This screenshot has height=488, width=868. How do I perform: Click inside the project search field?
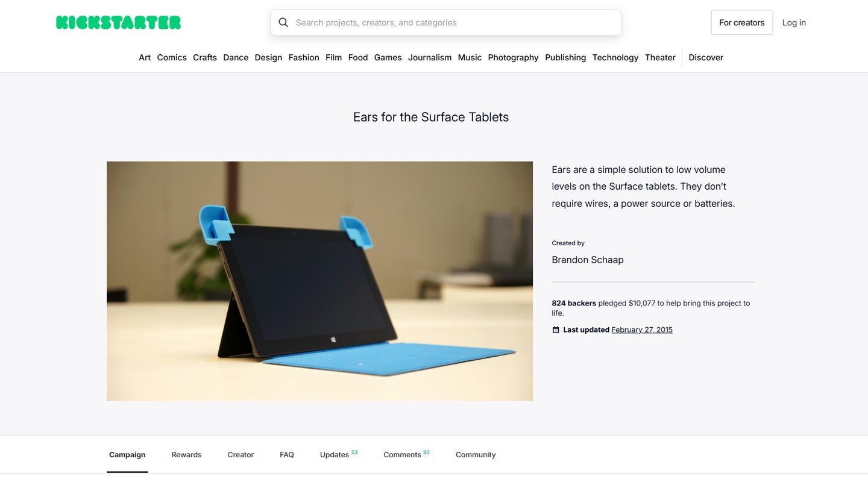coord(445,22)
